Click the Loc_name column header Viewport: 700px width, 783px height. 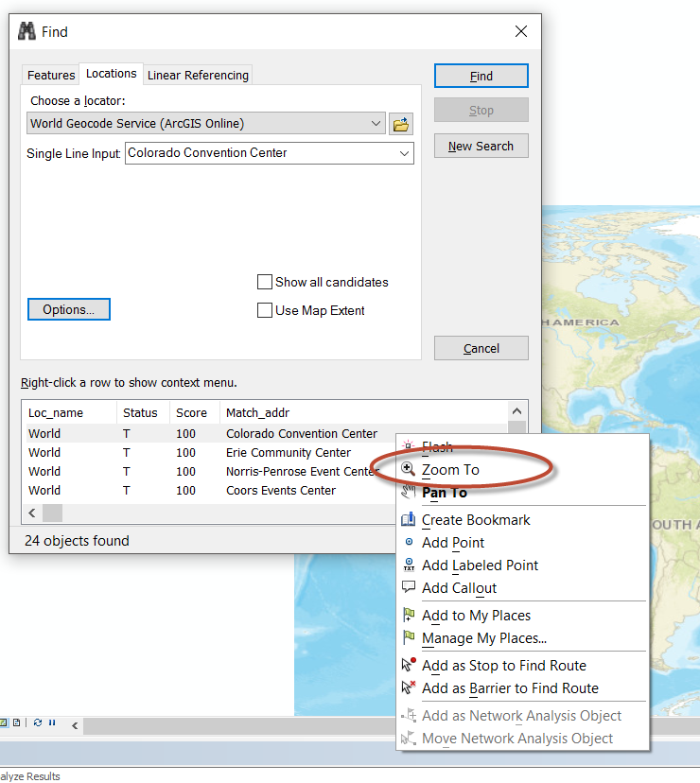point(69,412)
